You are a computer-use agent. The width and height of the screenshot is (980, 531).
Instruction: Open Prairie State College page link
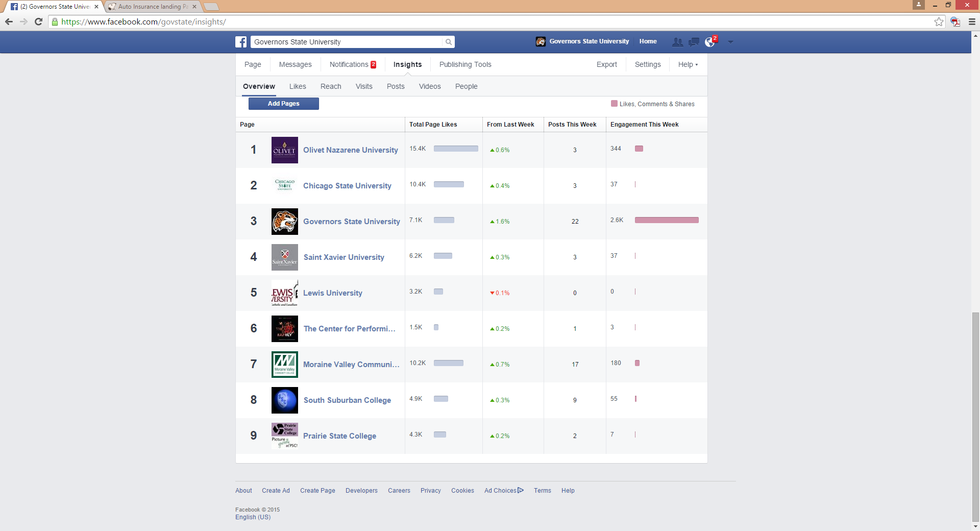pyautogui.click(x=339, y=436)
